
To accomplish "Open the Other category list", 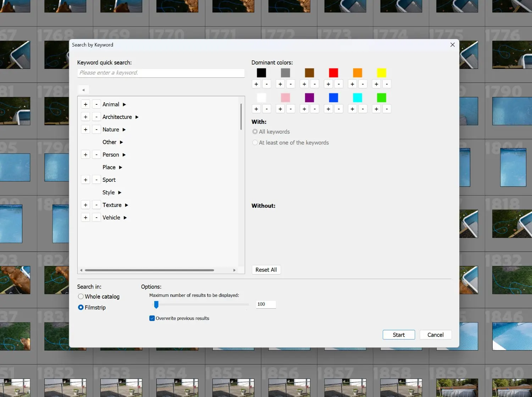I will pyautogui.click(x=121, y=142).
